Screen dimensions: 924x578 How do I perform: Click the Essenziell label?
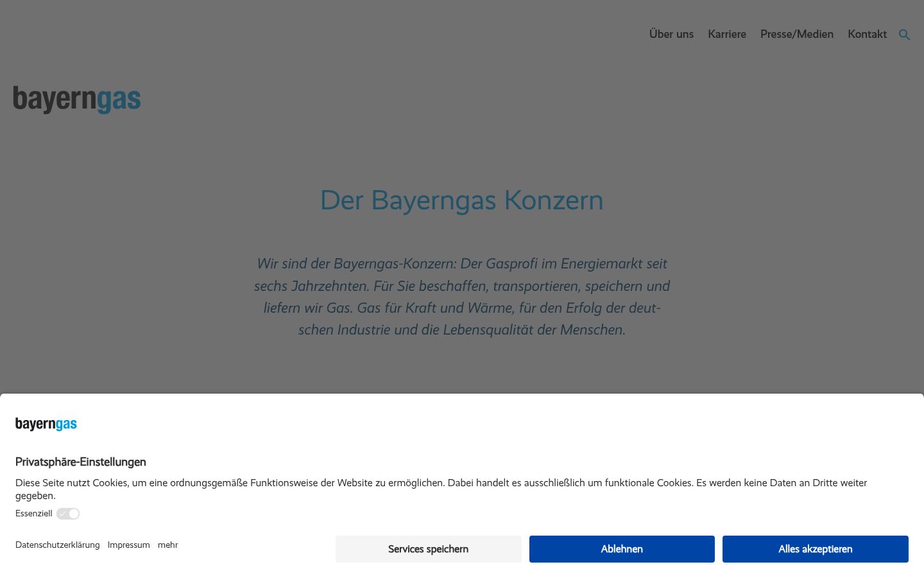coord(34,514)
